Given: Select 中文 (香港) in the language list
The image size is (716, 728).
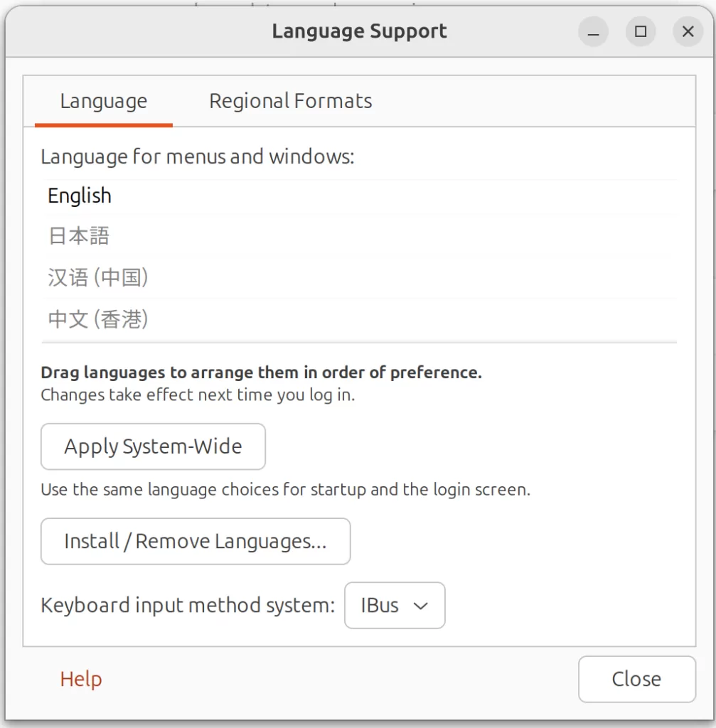Looking at the screenshot, I should click(x=98, y=319).
